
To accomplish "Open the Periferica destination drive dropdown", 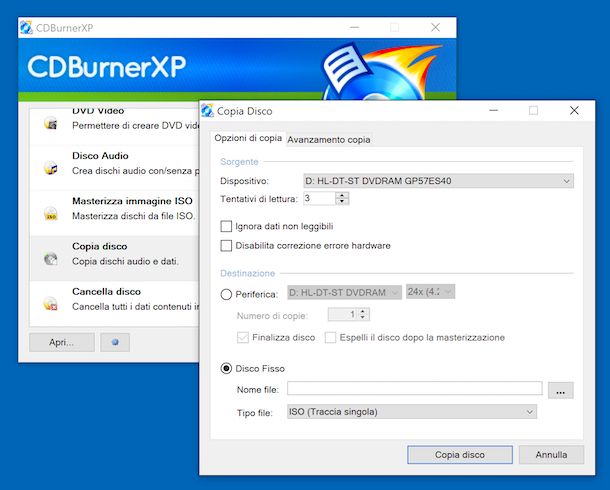I will click(344, 292).
